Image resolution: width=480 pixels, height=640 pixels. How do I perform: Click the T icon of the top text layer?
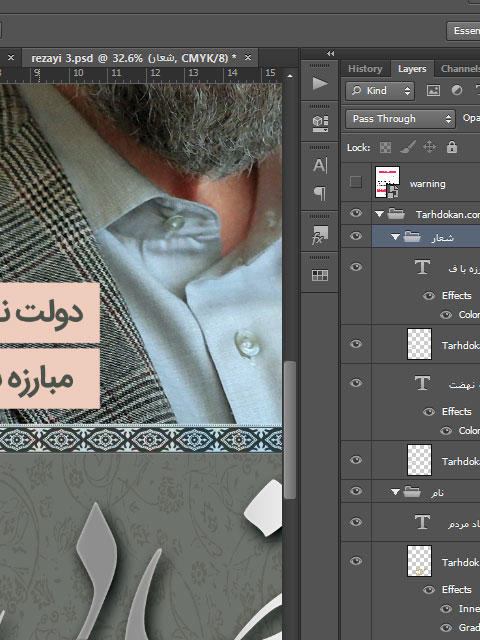click(422, 267)
